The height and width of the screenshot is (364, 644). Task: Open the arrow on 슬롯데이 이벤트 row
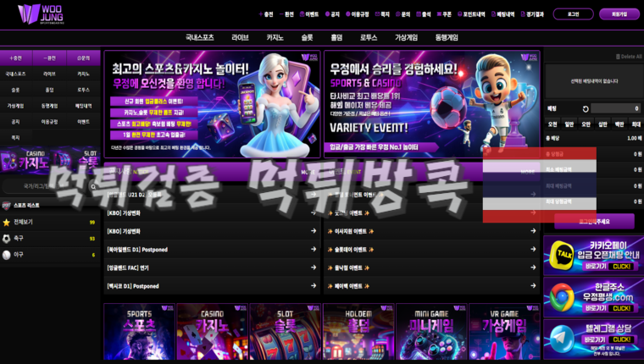(x=533, y=250)
